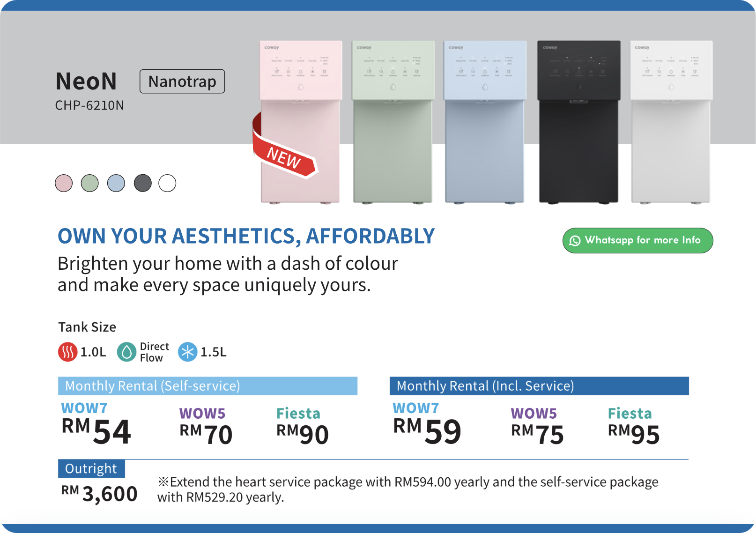Click the blue cold water snowflake icon

coord(188,352)
